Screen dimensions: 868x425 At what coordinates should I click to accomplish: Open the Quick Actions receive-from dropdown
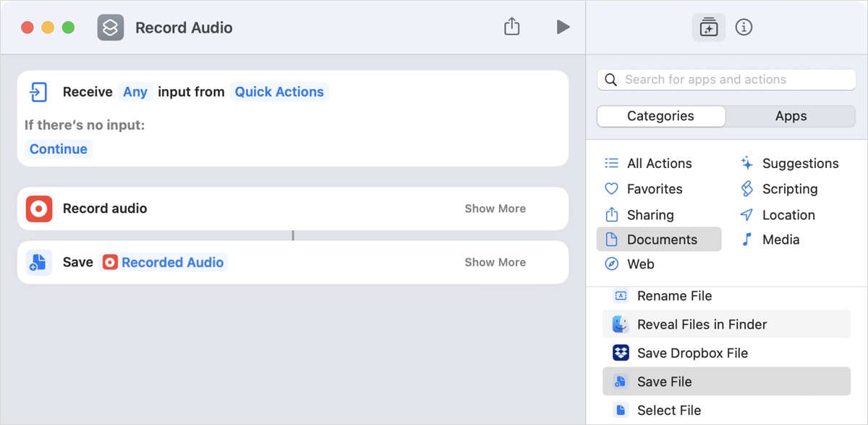pyautogui.click(x=280, y=92)
